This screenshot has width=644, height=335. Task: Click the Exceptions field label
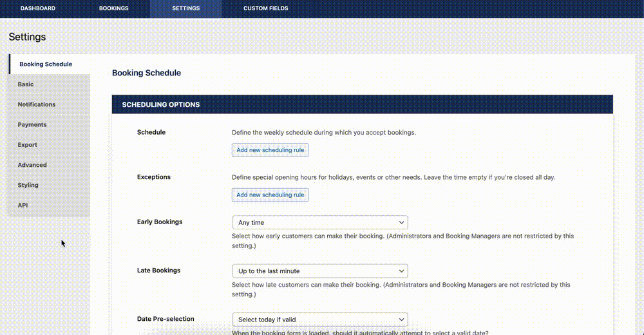click(154, 177)
